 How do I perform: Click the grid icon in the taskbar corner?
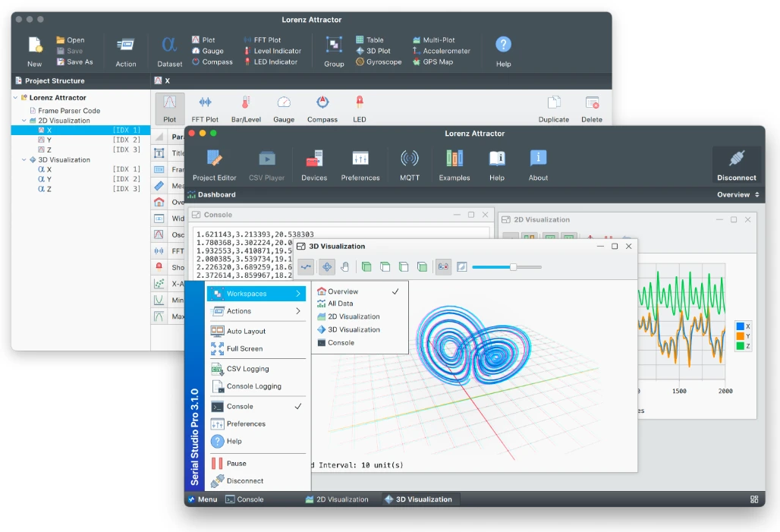click(754, 499)
